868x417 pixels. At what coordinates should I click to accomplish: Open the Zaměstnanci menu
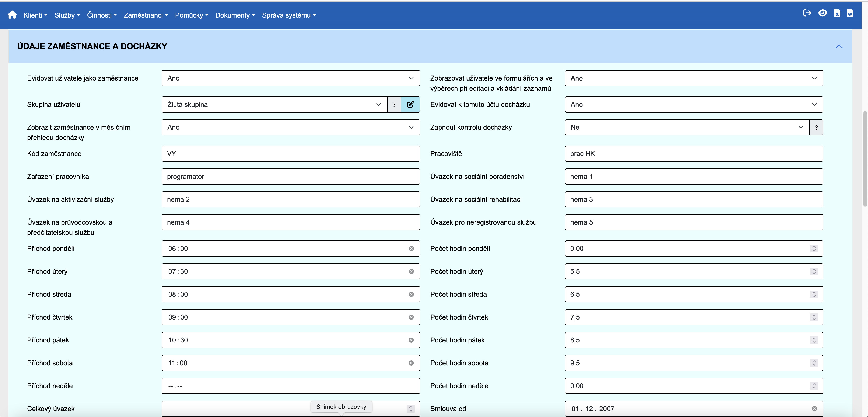(146, 15)
